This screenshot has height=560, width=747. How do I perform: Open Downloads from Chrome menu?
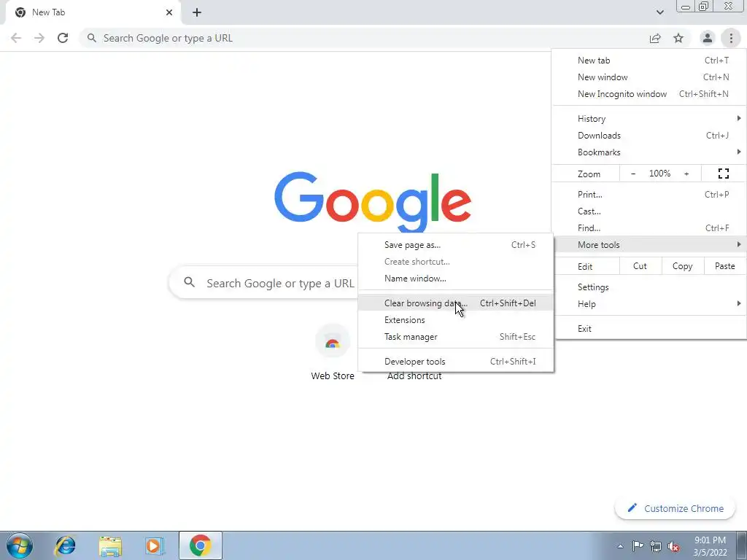point(649,135)
